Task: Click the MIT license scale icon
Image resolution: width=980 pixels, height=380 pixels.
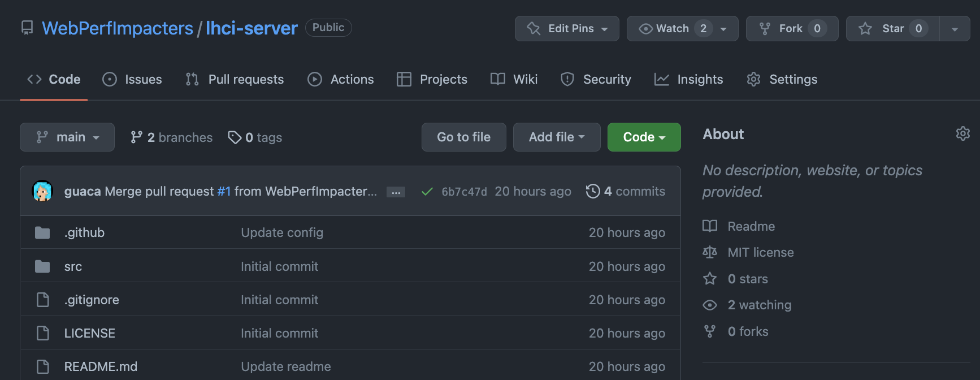Action: point(710,252)
